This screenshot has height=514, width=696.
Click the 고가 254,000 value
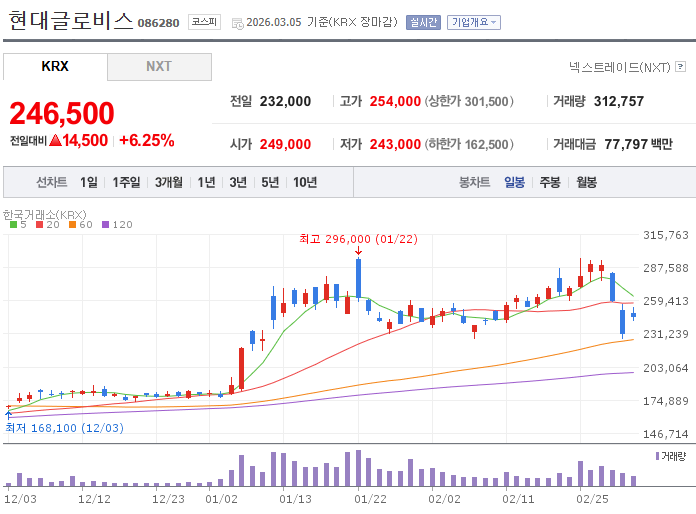(x=395, y=101)
